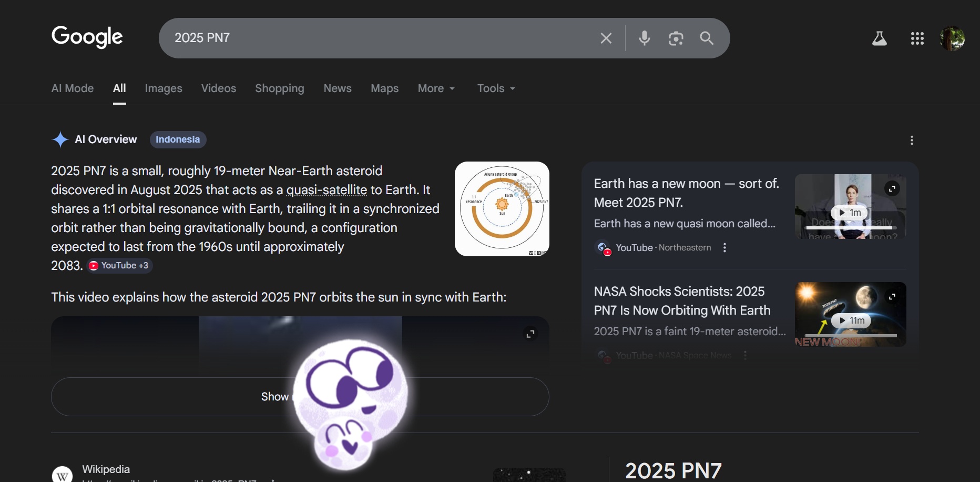Switch to Images tab
Screen dimensions: 980x482
[164, 88]
